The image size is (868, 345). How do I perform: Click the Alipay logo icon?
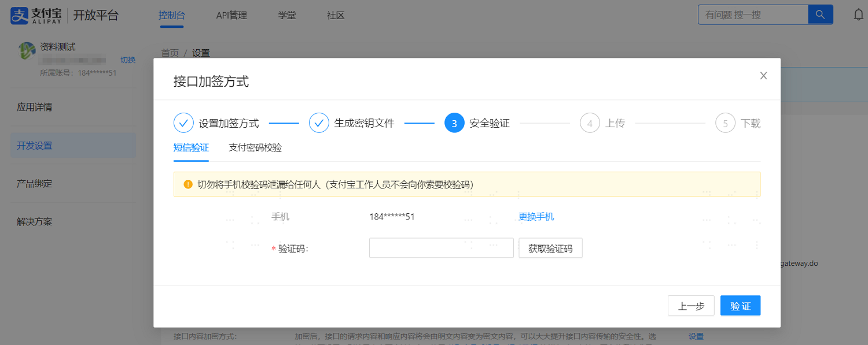pos(20,16)
